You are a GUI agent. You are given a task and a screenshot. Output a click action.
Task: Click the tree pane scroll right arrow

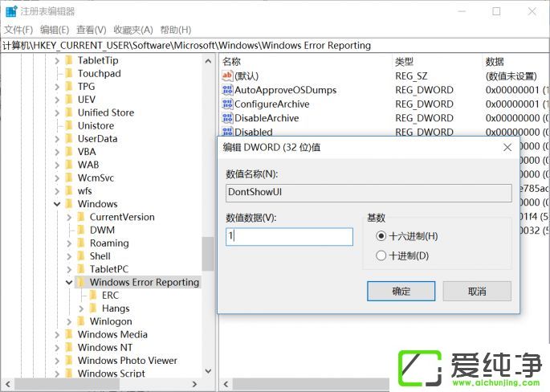[194, 384]
